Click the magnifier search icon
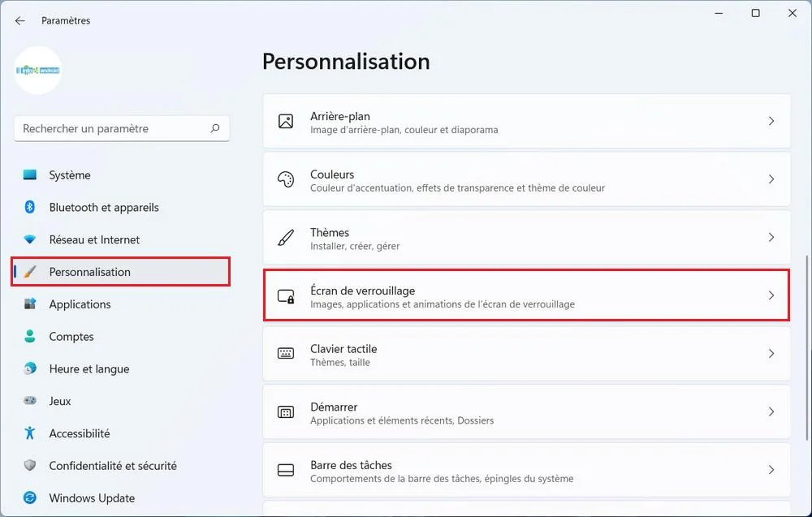 coord(215,128)
